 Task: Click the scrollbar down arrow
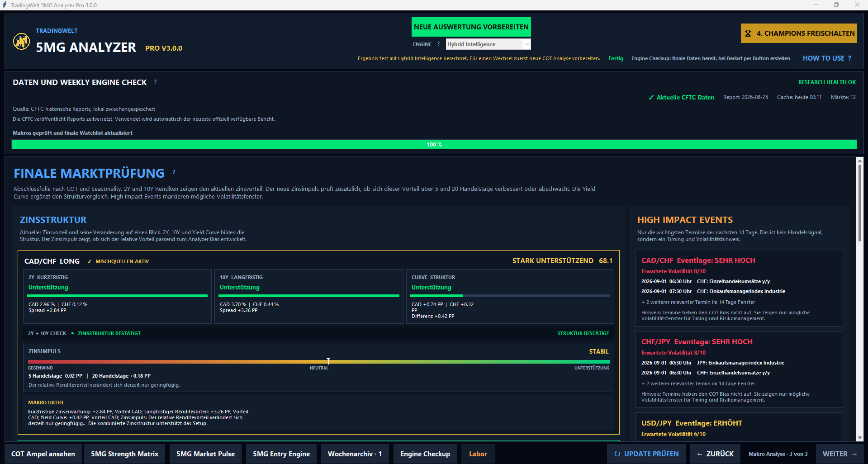tap(859, 438)
